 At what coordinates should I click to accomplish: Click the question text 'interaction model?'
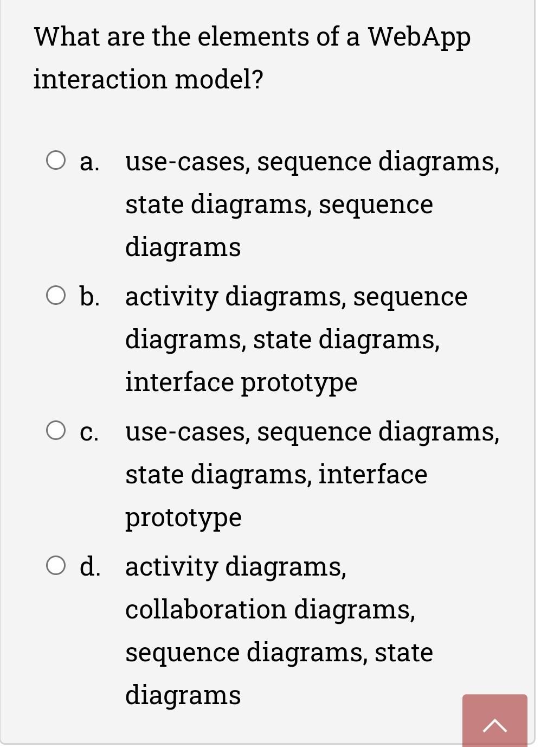click(x=148, y=79)
